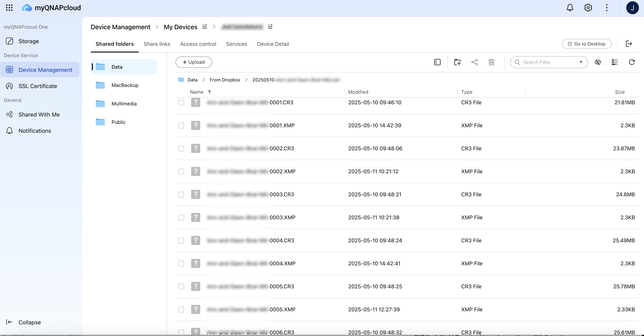The image size is (644, 336).
Task: Open Shared With Me section
Action: [40, 114]
